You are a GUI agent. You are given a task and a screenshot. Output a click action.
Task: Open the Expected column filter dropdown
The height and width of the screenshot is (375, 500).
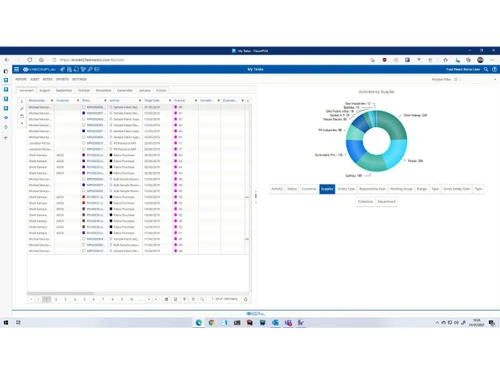(x=243, y=100)
